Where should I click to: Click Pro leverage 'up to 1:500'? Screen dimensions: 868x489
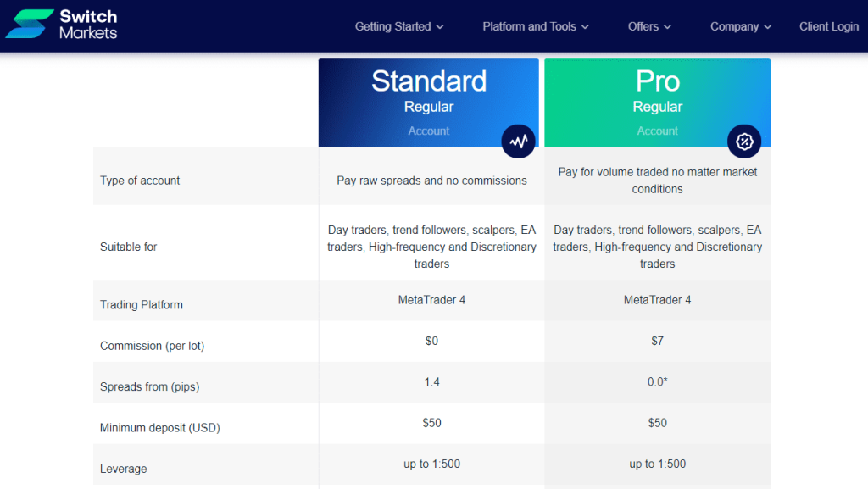pyautogui.click(x=658, y=464)
